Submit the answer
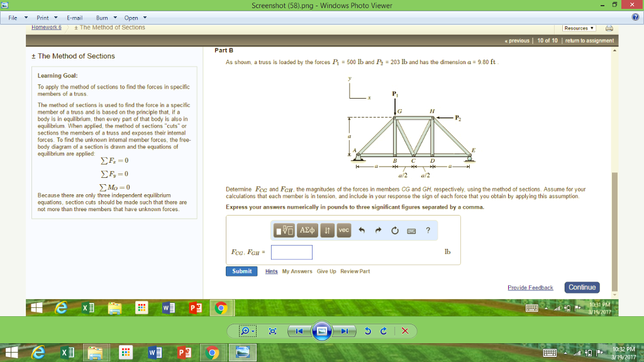 (241, 271)
